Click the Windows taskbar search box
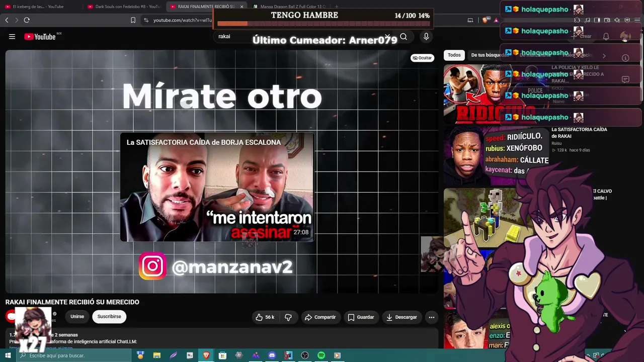 (74, 355)
